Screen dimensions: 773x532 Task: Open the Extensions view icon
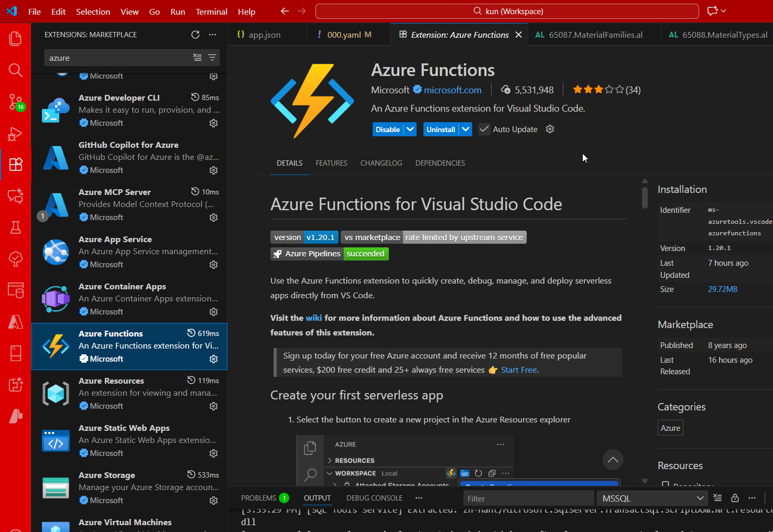pyautogui.click(x=16, y=165)
